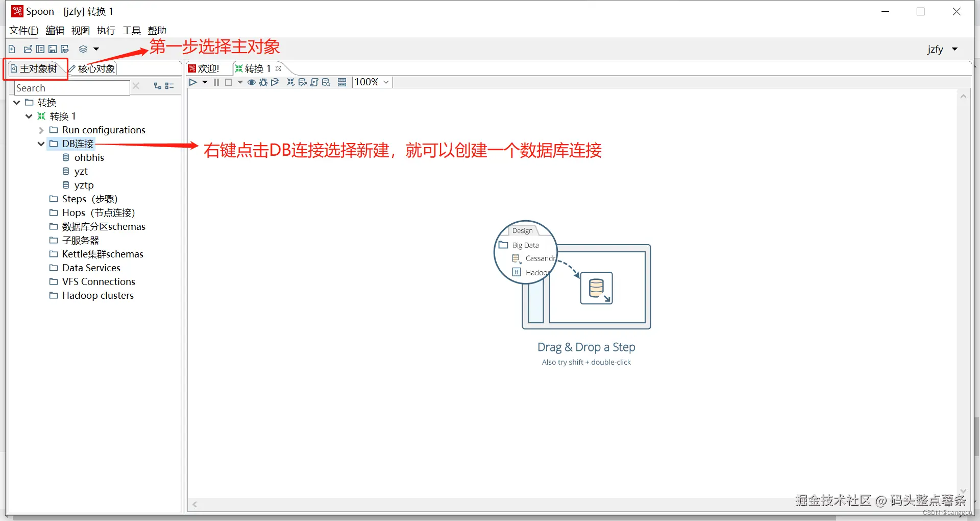Open the stop options dropdown arrow

point(240,82)
